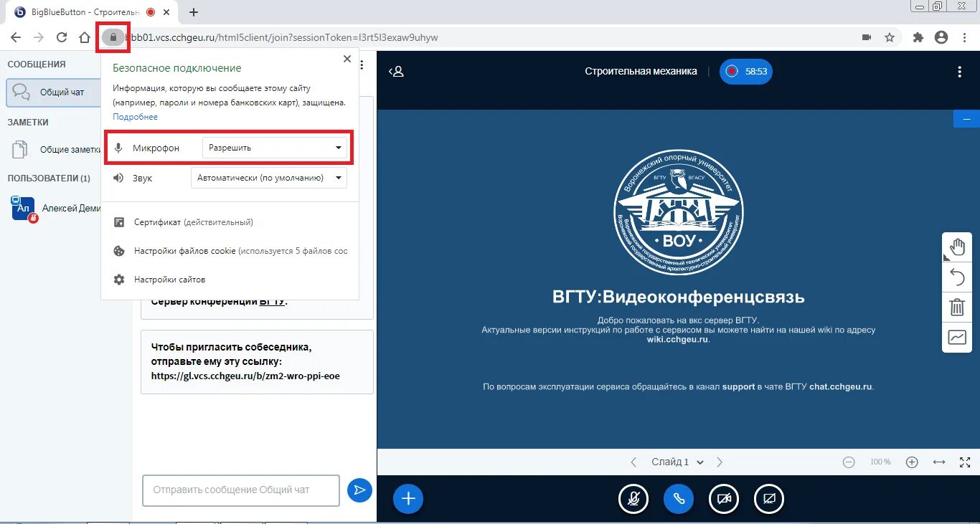Viewport: 980px width, 524px height.
Task: Pause the session recording timer
Action: 745,71
